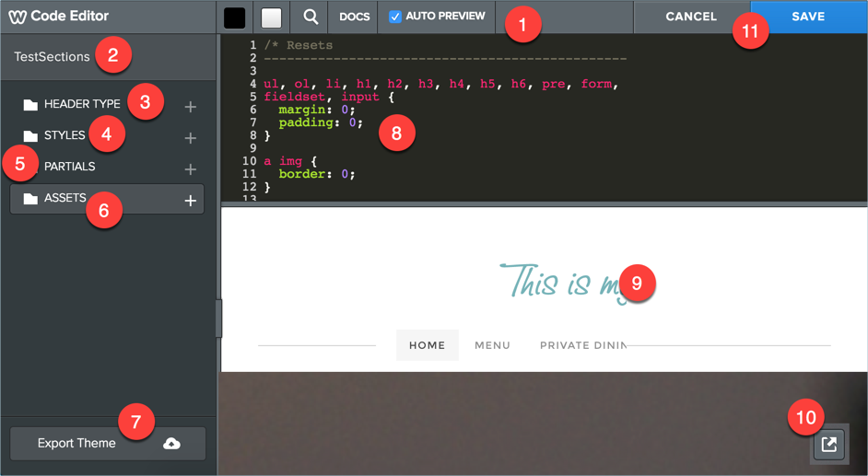Select the white editor theme swatch
868x476 pixels.
271,17
